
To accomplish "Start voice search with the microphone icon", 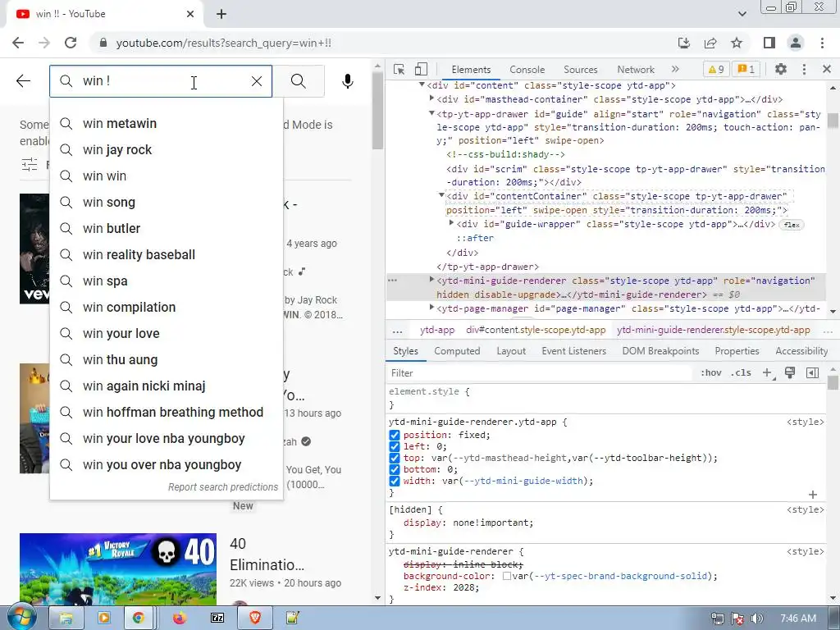I will coord(348,81).
